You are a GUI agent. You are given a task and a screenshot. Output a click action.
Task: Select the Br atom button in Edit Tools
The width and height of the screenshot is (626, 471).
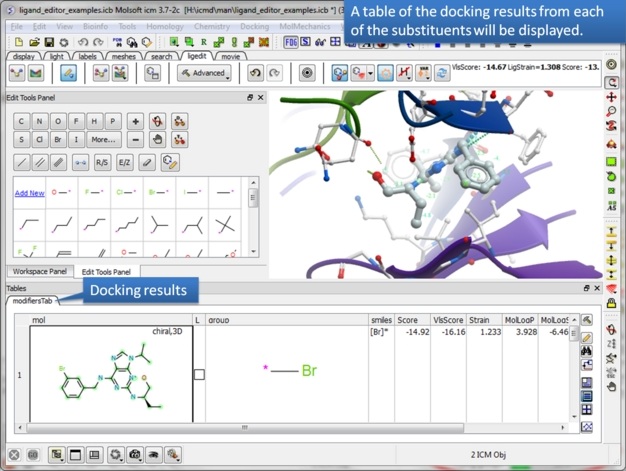point(59,140)
